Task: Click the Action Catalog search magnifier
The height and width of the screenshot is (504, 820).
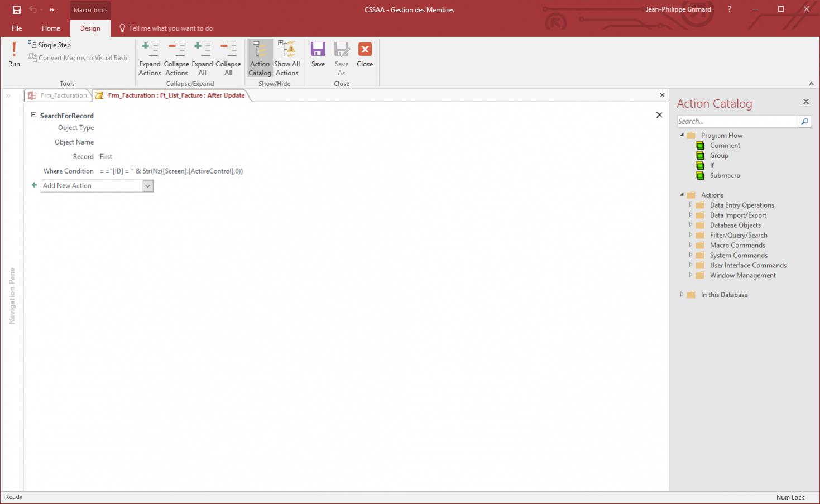Action: pyautogui.click(x=804, y=121)
